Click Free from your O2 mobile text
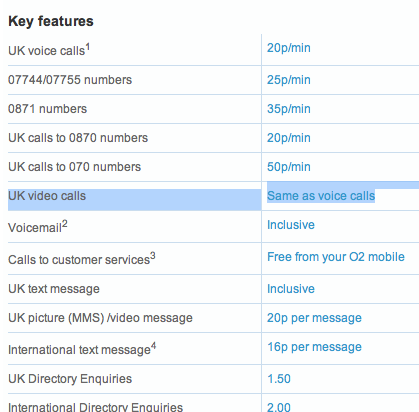419x412 pixels. click(x=336, y=257)
